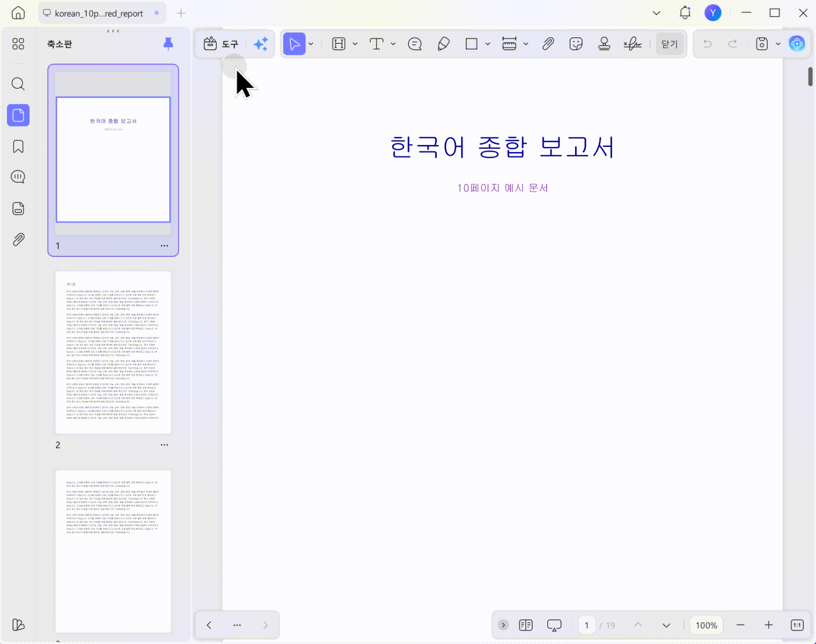
Task: Choose the highlight text tool
Action: 339,44
